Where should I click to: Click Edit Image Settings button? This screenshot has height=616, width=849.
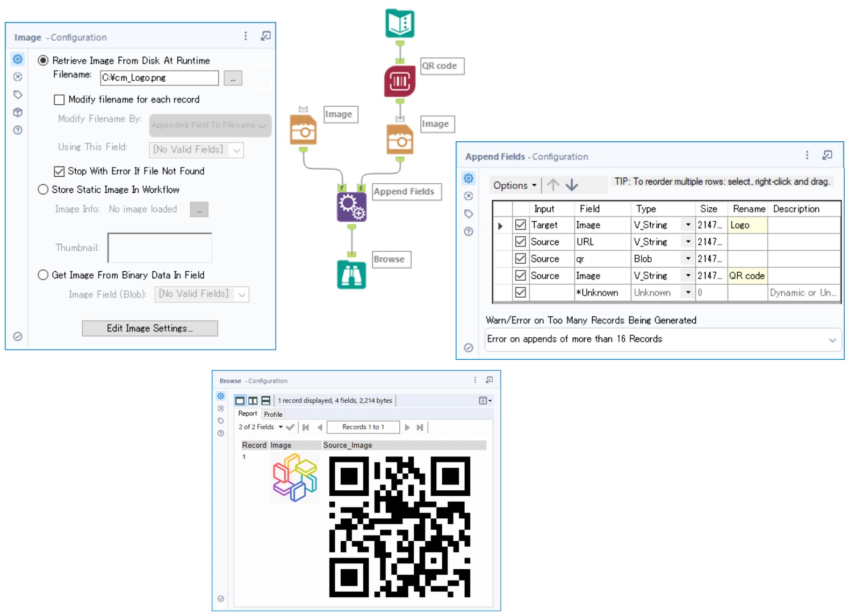pyautogui.click(x=150, y=328)
